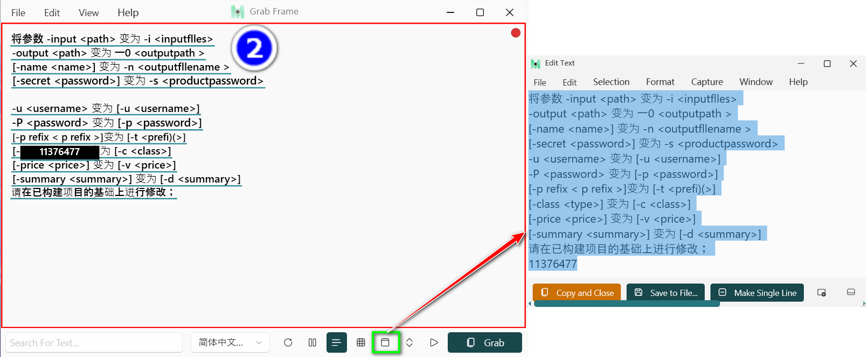Click the up/down chevron expander icon
This screenshot has height=357, width=868.
(x=409, y=342)
